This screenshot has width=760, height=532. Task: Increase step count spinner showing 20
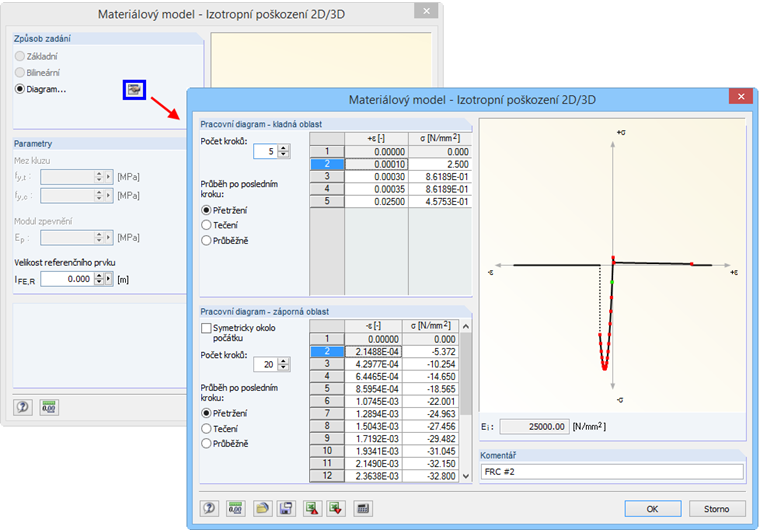coord(284,360)
